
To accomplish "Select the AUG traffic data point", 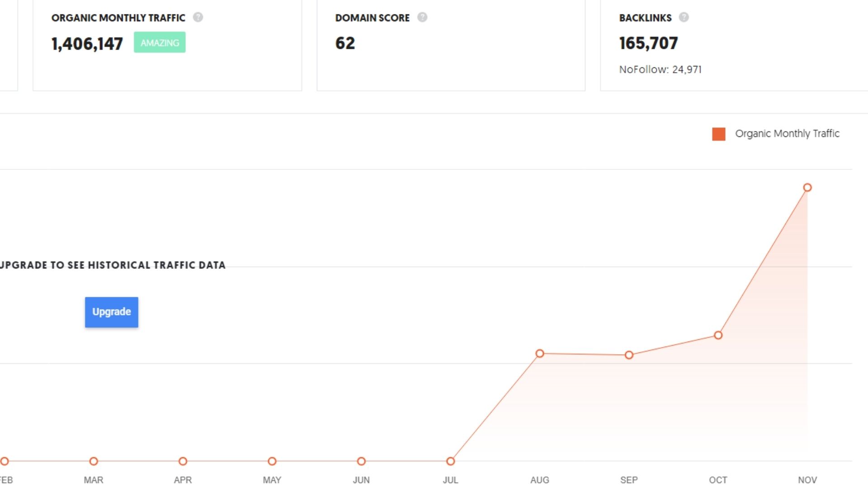I will [540, 353].
